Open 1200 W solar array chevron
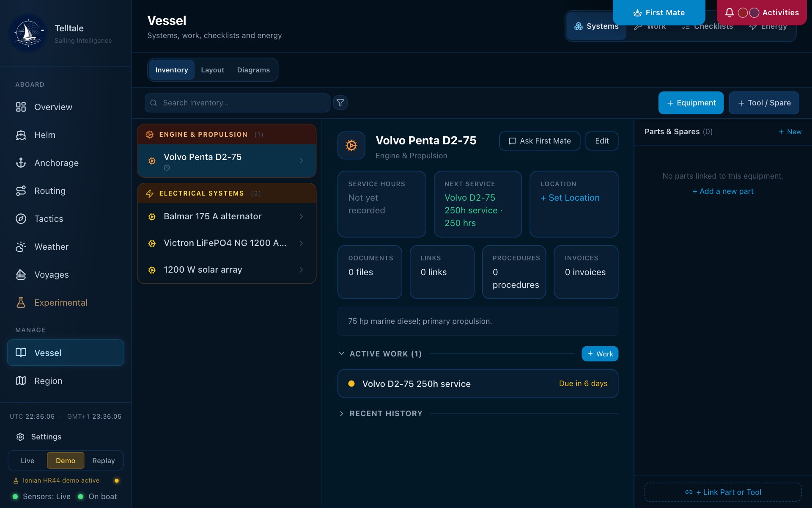Viewport: 812px width, 508px height. 301,270
